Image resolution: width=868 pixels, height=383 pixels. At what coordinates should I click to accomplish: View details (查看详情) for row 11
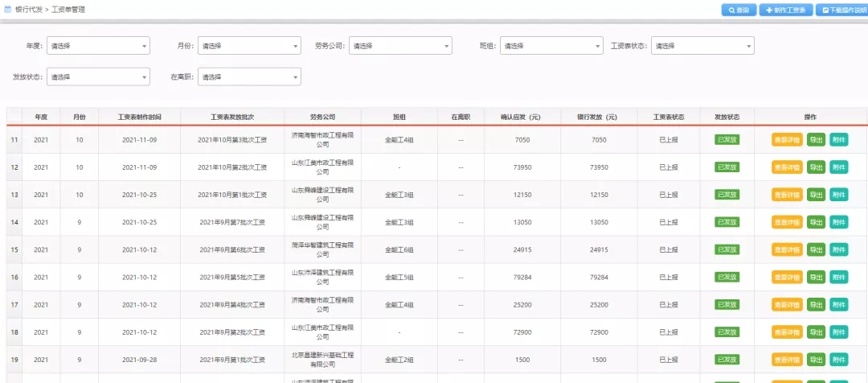(x=787, y=140)
